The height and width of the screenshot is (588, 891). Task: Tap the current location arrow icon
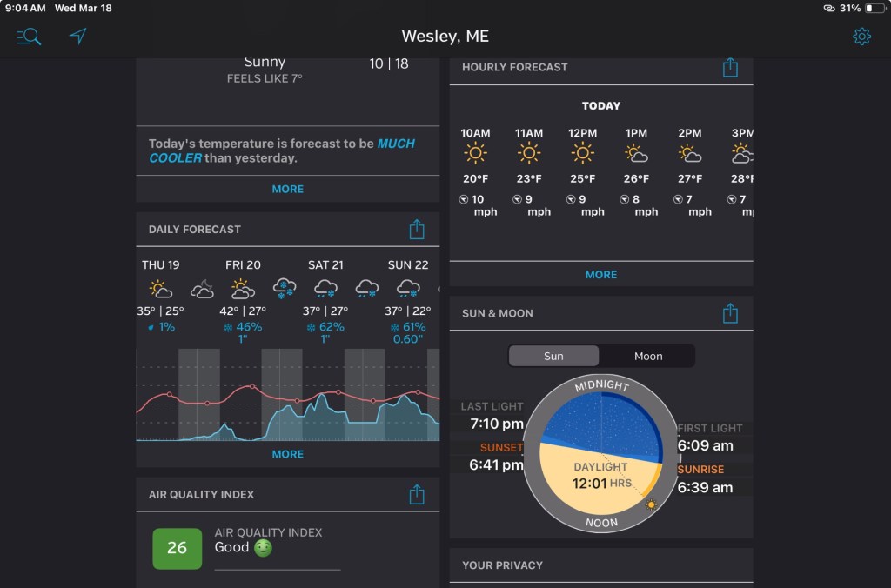pyautogui.click(x=78, y=36)
